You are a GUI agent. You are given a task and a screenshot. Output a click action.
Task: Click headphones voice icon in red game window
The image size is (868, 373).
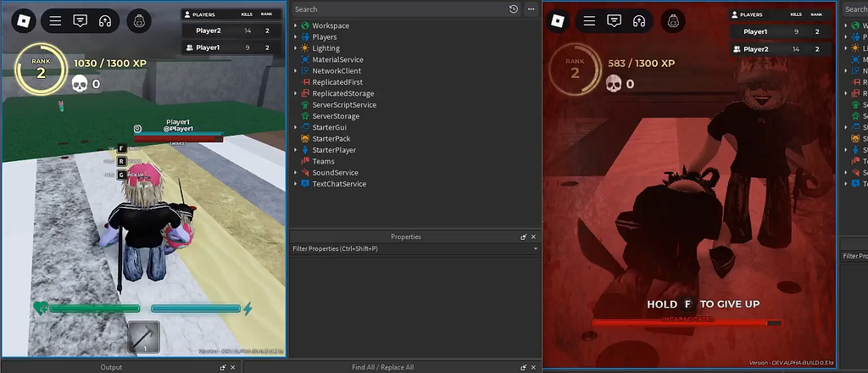pos(639,21)
